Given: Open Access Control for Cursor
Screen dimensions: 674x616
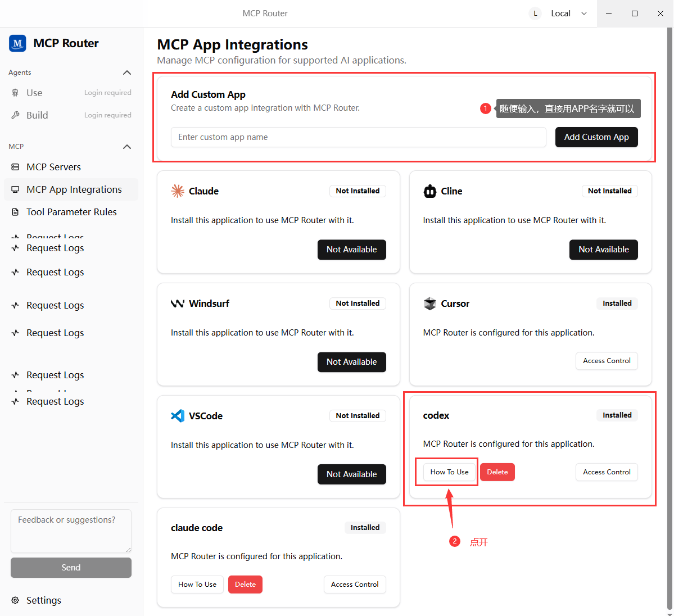Looking at the screenshot, I should tap(607, 361).
